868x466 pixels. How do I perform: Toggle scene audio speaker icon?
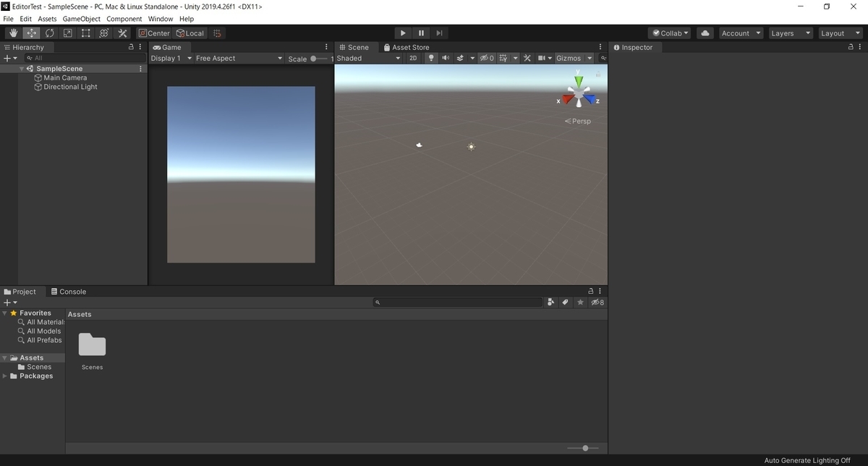pyautogui.click(x=446, y=58)
